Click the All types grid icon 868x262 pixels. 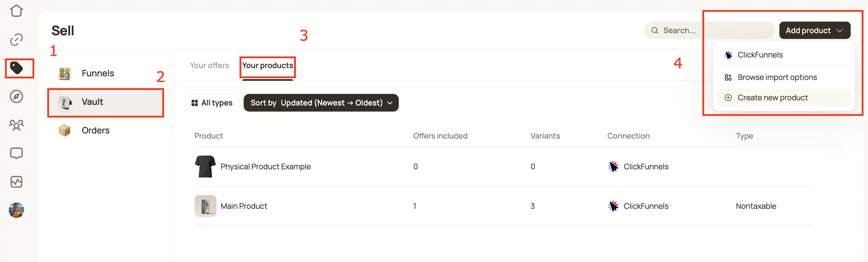(194, 103)
